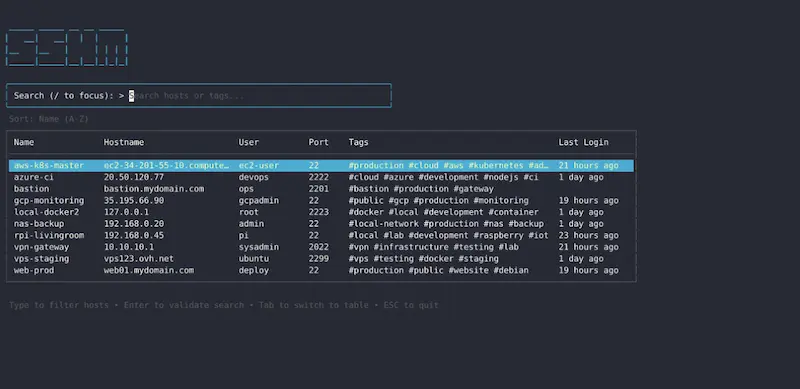Image resolution: width=800 pixels, height=389 pixels.
Task: Click hostname vps123.ovh.net
Action: tap(139, 258)
